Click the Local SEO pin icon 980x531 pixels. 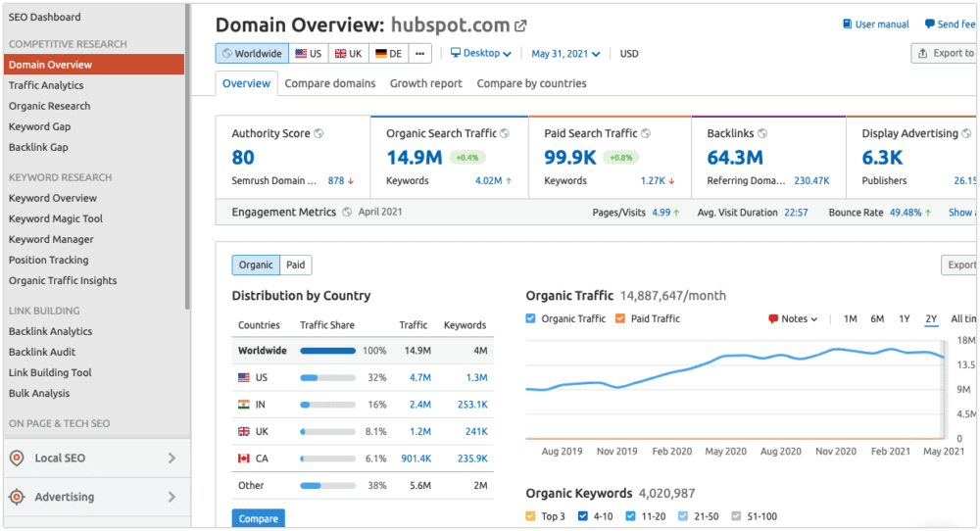pos(17,458)
